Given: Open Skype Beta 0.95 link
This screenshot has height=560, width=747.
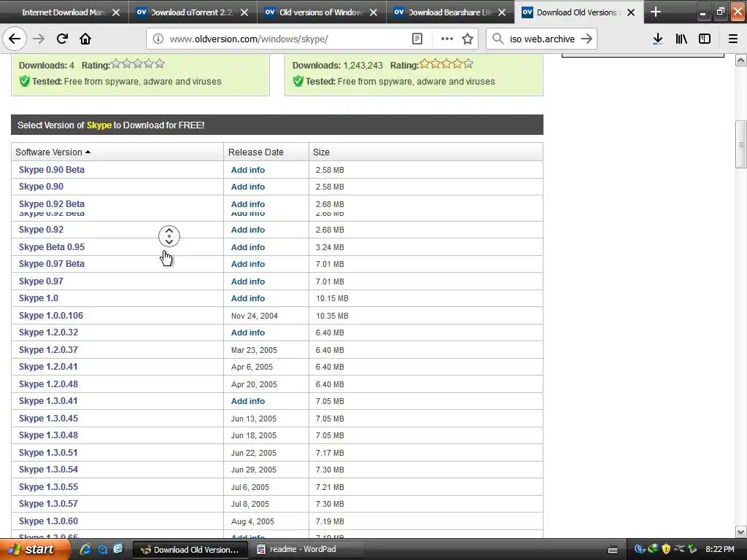Looking at the screenshot, I should 52,247.
